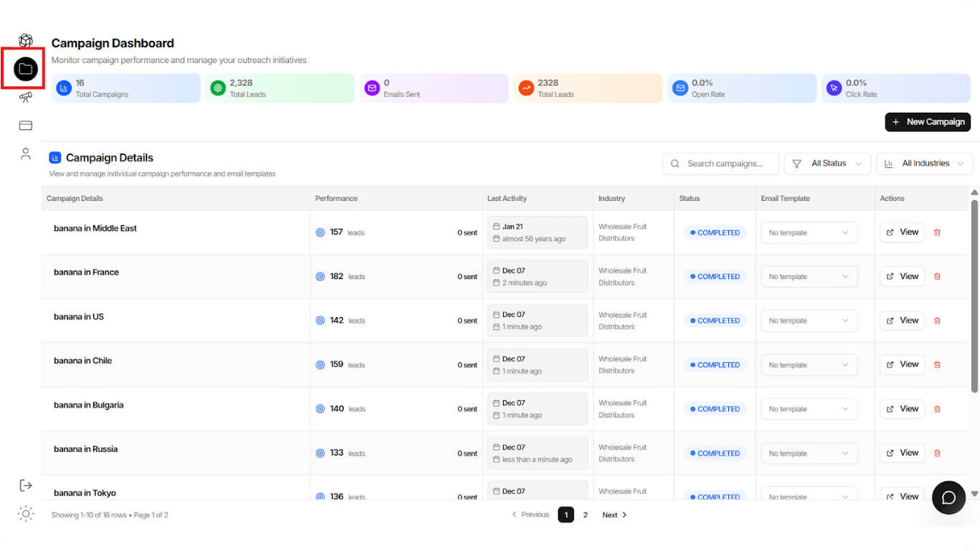980x551 pixels.
Task: Toggle light/dark theme sun icon
Action: 26,514
